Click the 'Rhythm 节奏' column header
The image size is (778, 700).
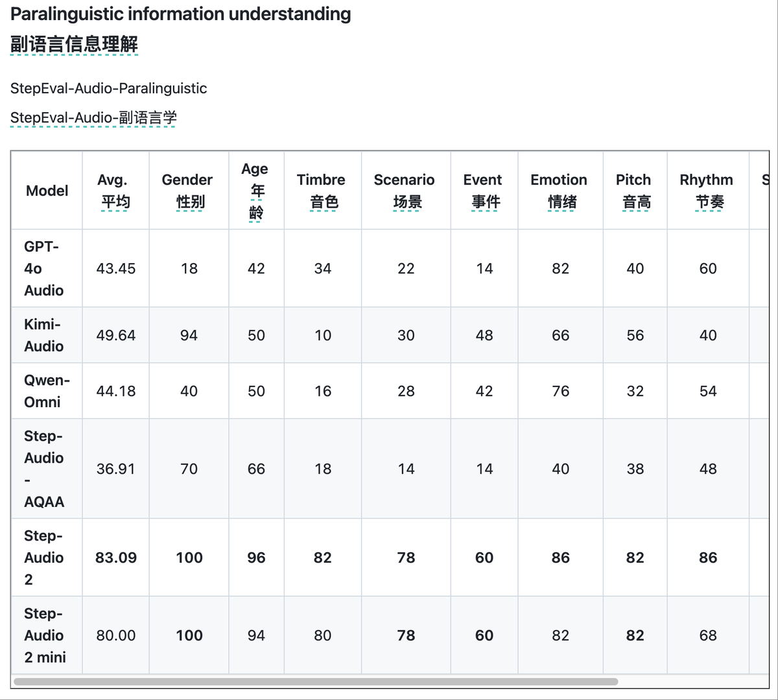point(707,191)
